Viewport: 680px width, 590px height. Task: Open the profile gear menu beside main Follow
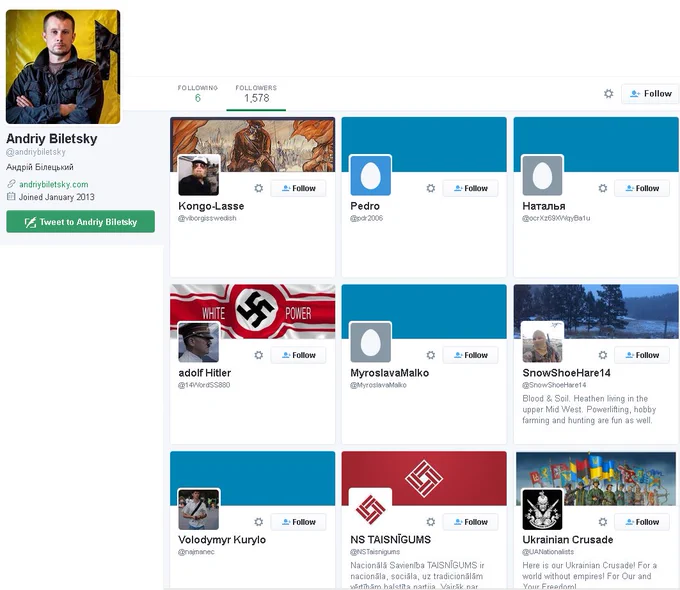point(608,94)
